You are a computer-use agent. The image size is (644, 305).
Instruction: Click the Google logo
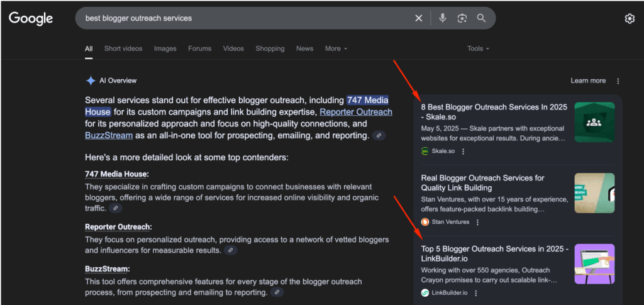pos(31,18)
